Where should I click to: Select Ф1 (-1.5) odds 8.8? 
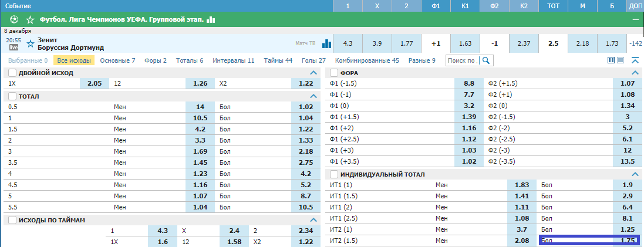[468, 83]
